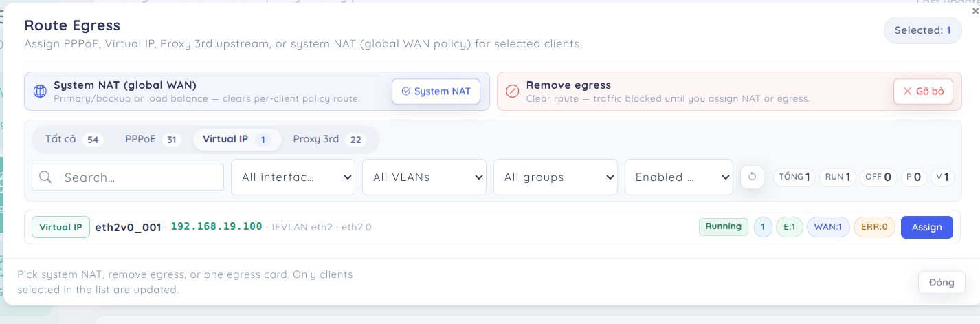Click the ERR:0 error counter badge
The height and width of the screenshot is (324, 980).
click(874, 227)
